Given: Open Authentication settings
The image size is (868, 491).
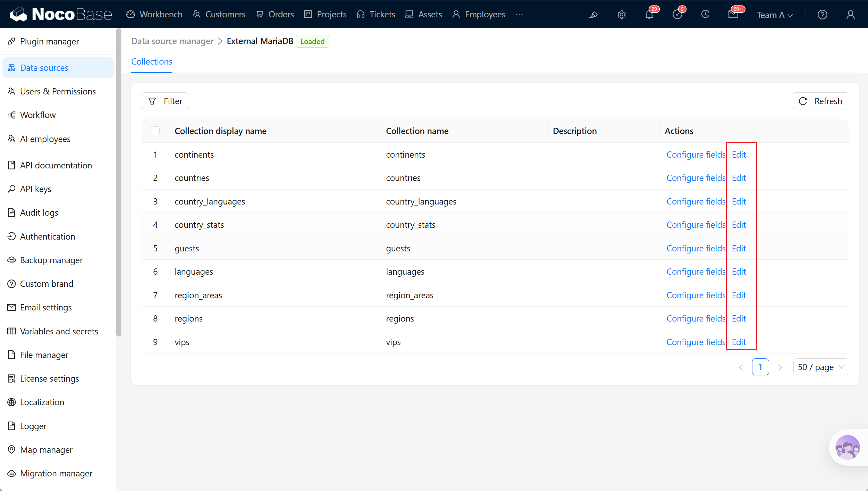Looking at the screenshot, I should 58,236.
